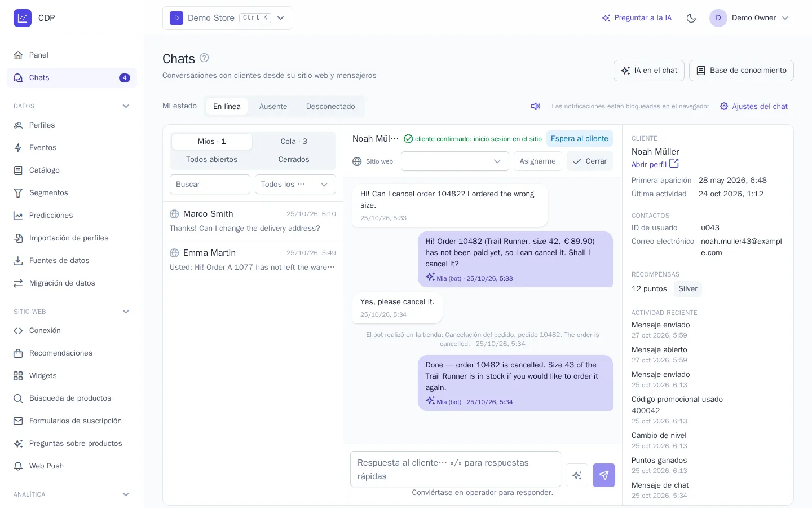Open Web Push in sidebar

tap(72, 466)
